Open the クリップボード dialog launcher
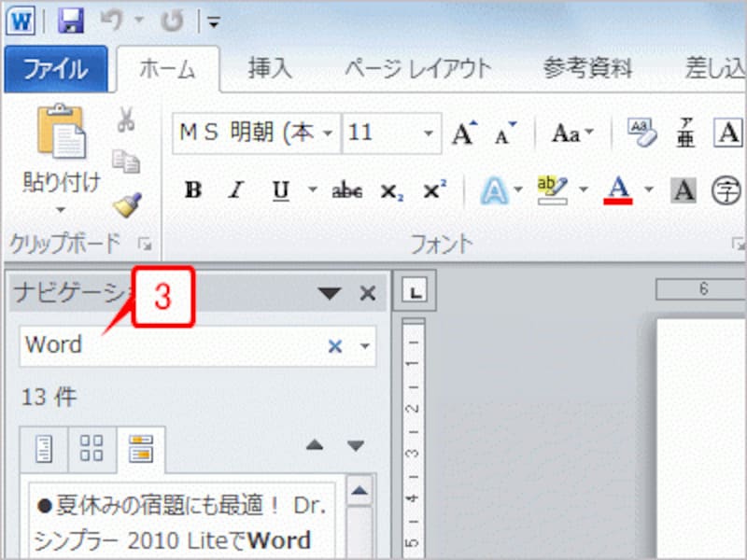The width and height of the screenshot is (747, 560). coord(145,245)
